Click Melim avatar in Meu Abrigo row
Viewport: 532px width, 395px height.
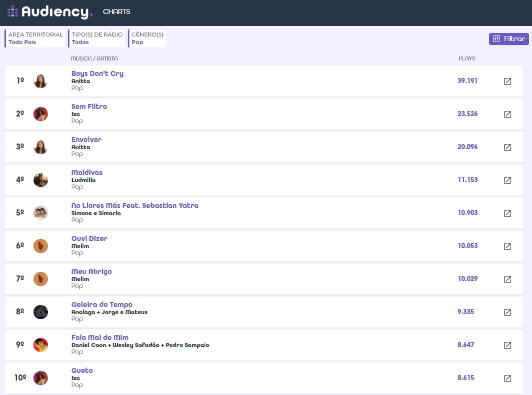[40, 278]
